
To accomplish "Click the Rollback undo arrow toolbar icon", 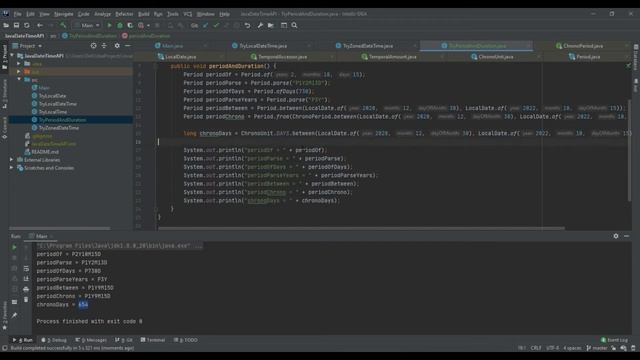I will tap(247, 25).
